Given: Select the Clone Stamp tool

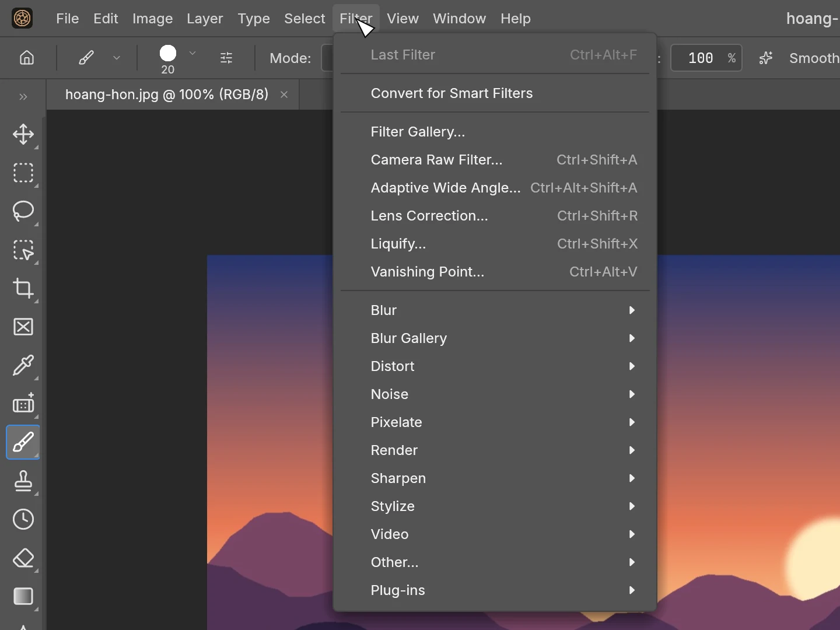Looking at the screenshot, I should pos(23,481).
